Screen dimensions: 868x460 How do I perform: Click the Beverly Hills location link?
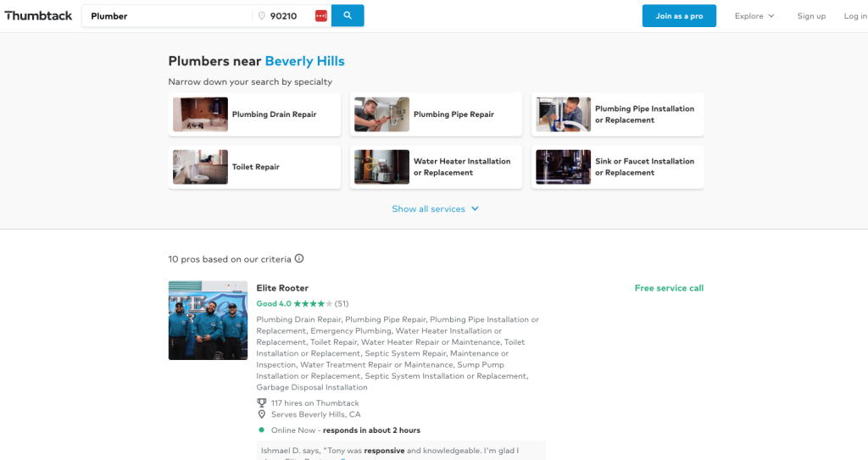pyautogui.click(x=304, y=61)
